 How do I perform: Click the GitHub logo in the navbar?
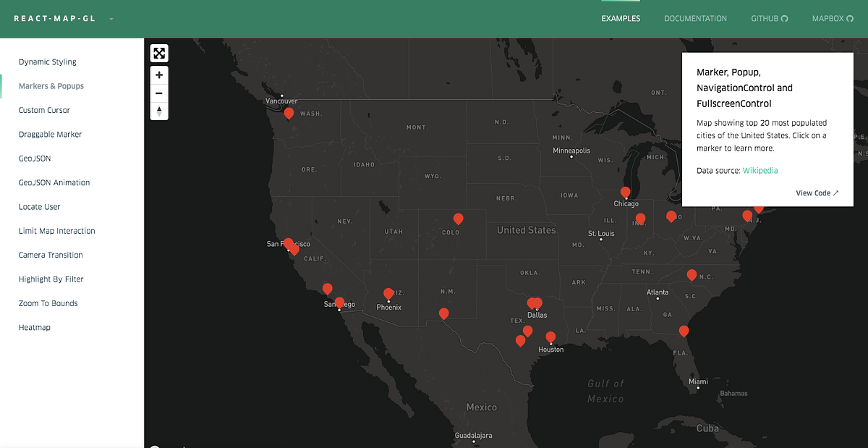point(784,17)
